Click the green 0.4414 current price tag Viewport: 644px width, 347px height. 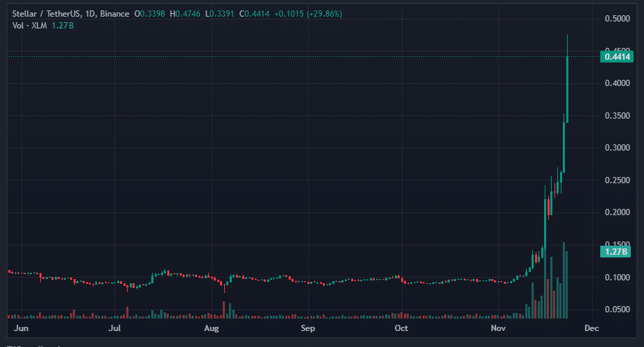(x=616, y=57)
